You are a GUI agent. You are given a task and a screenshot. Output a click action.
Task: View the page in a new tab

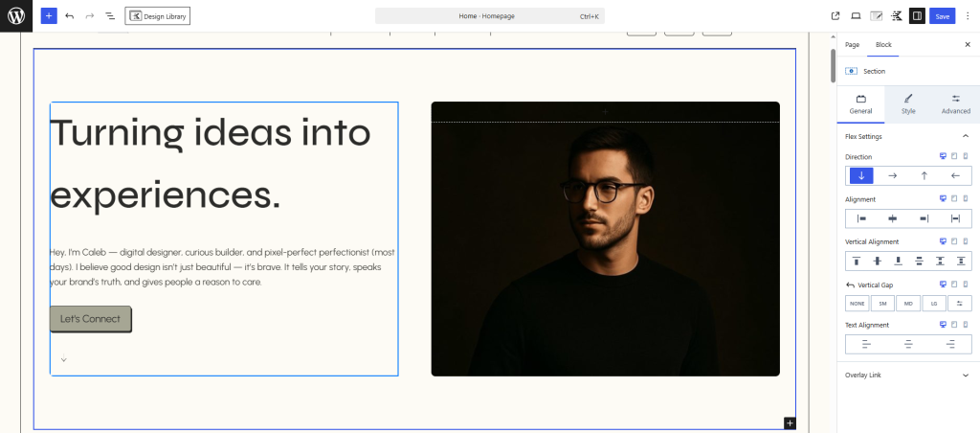(835, 16)
